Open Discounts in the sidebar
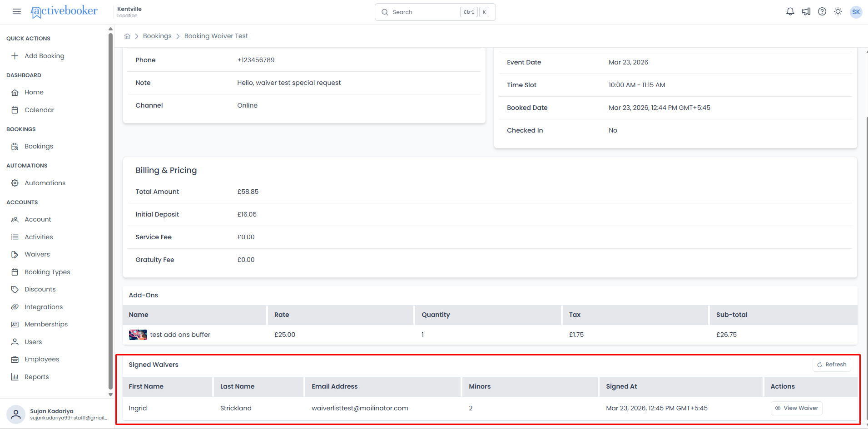 (x=40, y=289)
